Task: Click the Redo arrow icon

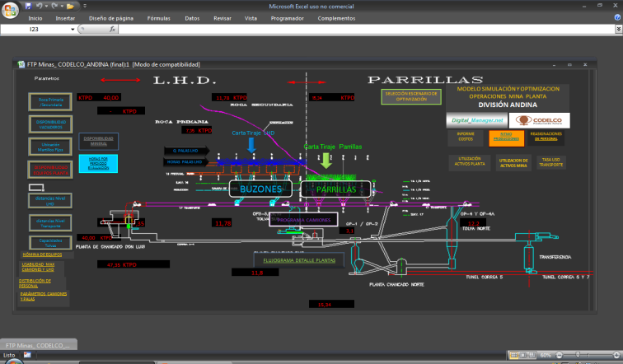Action: [54, 6]
